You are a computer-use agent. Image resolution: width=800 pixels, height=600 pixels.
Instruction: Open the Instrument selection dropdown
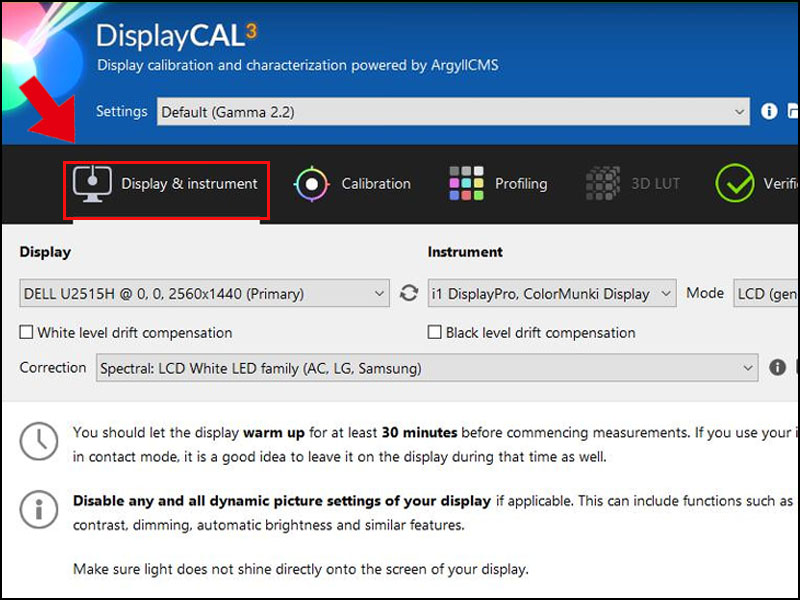click(x=552, y=293)
